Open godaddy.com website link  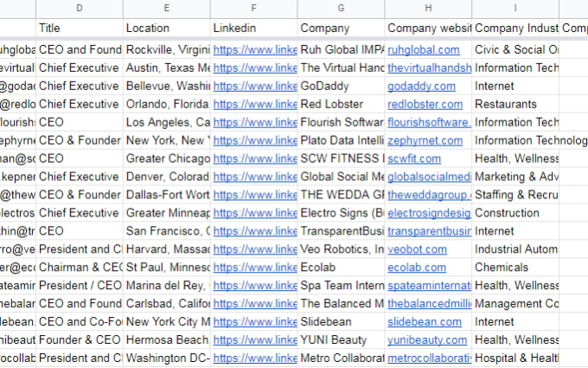(x=421, y=87)
